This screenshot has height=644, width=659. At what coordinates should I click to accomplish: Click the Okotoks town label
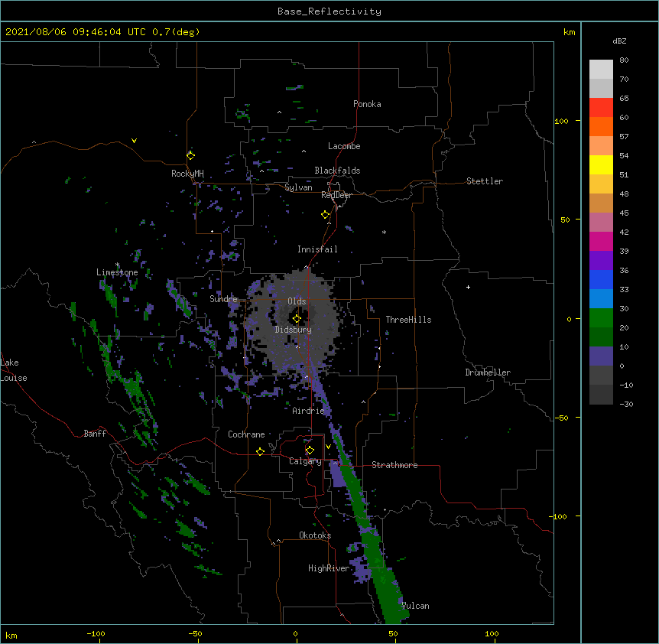tap(315, 535)
